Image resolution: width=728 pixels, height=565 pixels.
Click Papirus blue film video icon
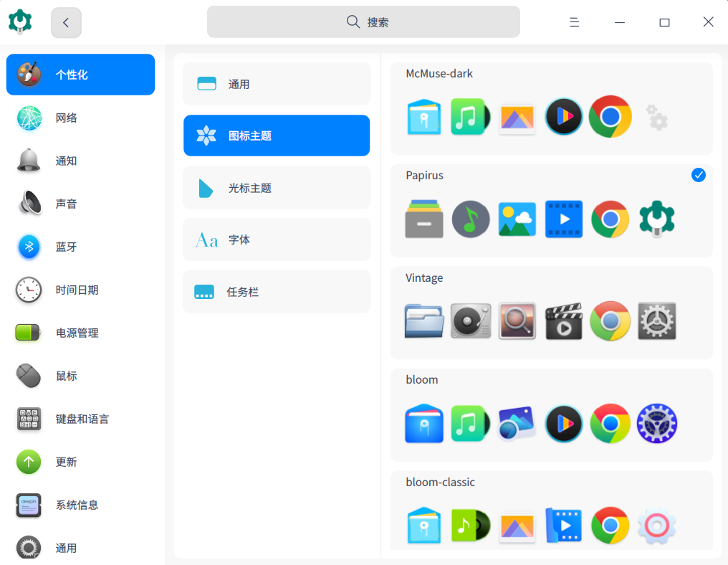coord(564,219)
